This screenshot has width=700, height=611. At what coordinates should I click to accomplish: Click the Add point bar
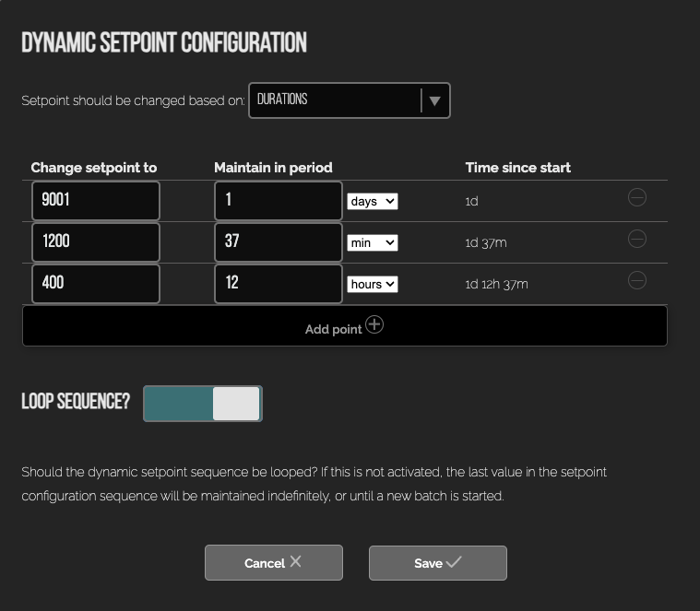click(345, 325)
